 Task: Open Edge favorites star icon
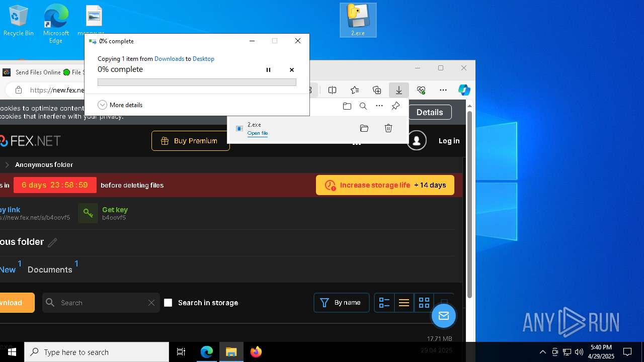click(355, 90)
